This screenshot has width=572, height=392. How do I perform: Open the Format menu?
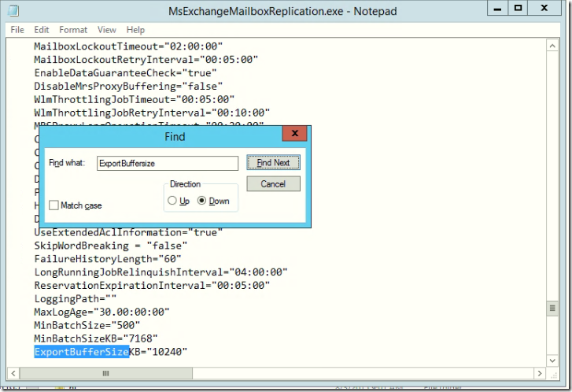73,30
